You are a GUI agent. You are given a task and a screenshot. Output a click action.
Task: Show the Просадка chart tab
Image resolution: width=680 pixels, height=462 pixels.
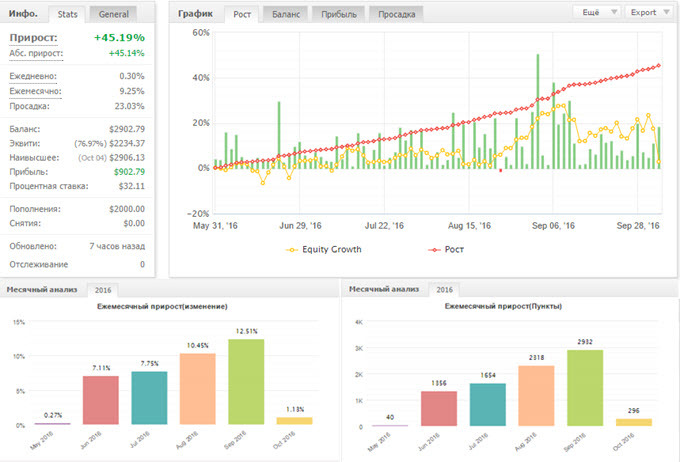[x=396, y=14]
